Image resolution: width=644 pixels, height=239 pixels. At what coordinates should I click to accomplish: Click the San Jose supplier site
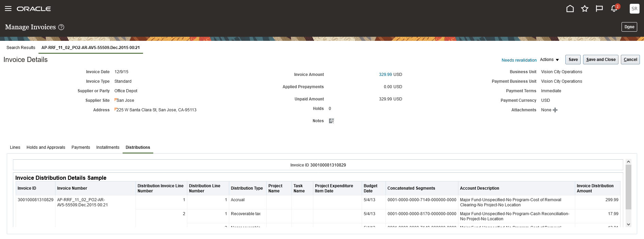tap(125, 100)
